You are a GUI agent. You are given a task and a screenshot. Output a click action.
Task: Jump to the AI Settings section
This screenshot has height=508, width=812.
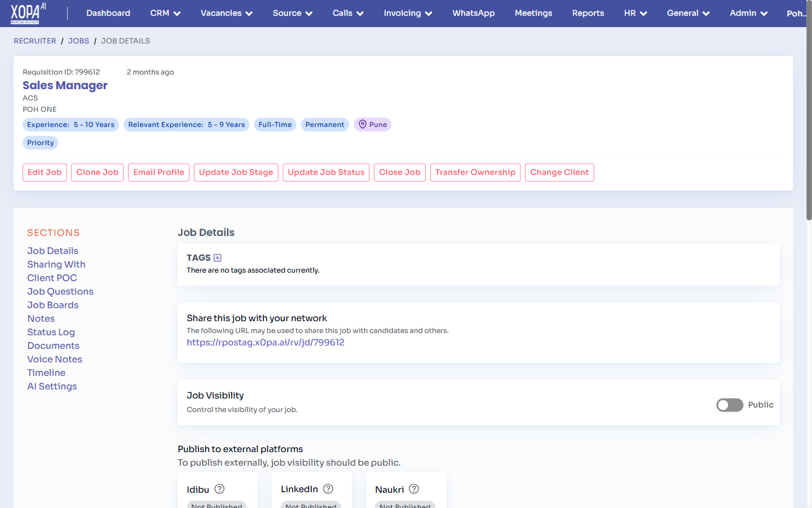[52, 386]
